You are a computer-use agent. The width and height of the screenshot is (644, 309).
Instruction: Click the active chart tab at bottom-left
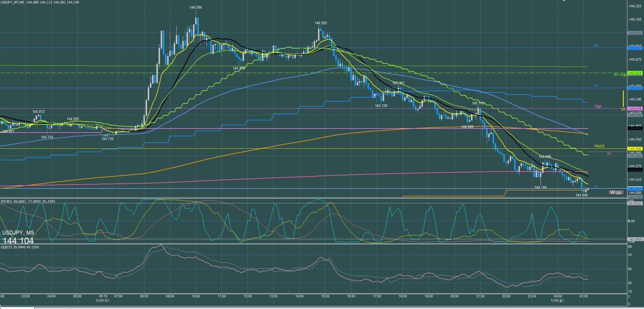17,308
